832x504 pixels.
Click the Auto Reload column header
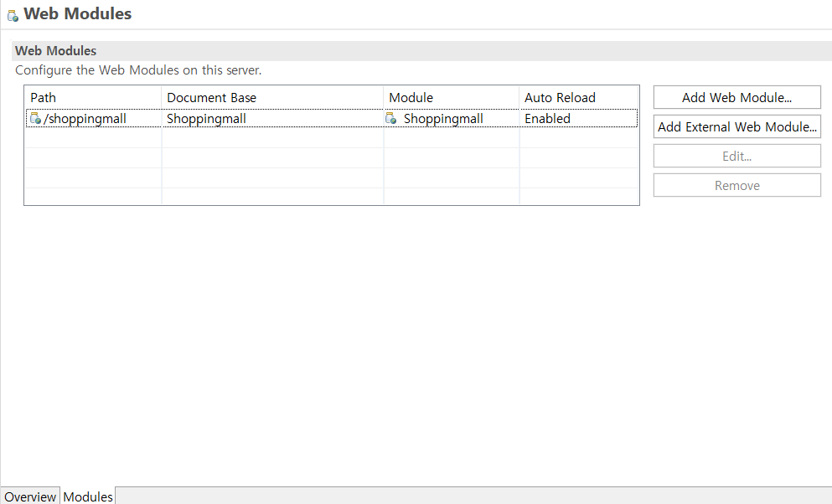(578, 97)
